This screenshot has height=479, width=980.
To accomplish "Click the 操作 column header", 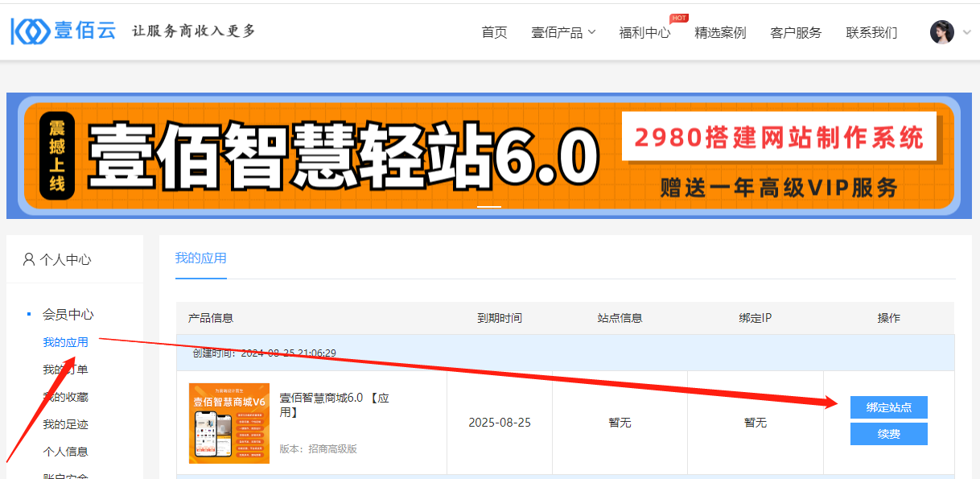I will point(888,318).
